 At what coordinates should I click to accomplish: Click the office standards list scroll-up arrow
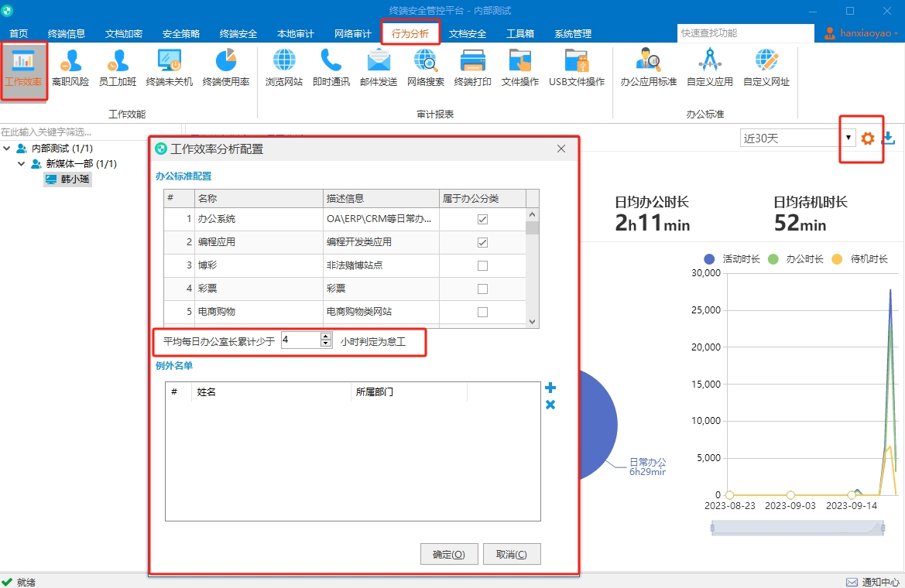pos(532,214)
